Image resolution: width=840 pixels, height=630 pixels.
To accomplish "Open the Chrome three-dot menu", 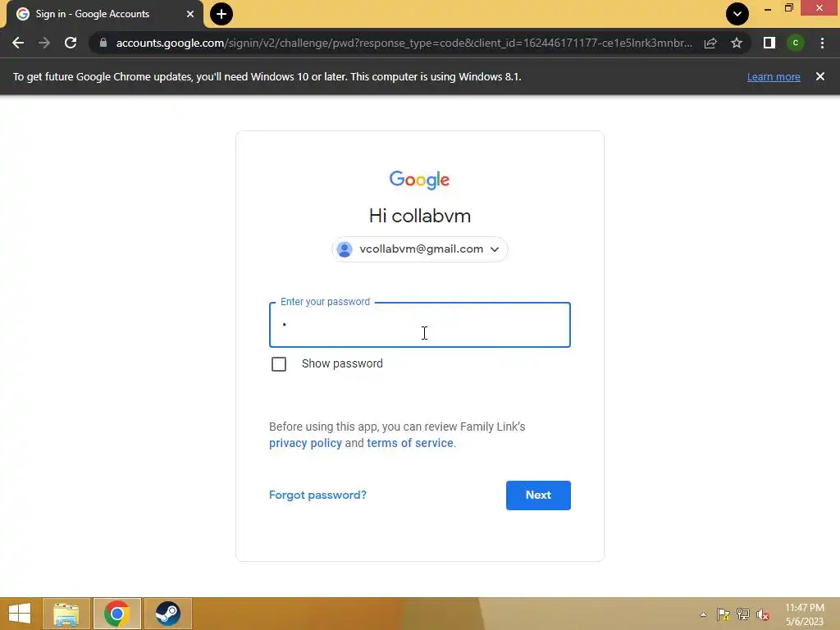I will tap(822, 43).
